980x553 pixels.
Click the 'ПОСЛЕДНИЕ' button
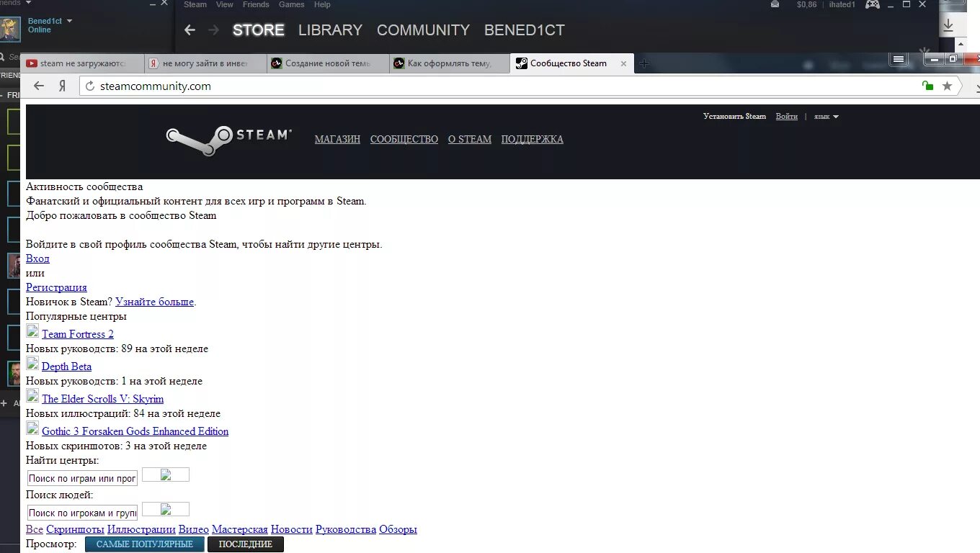tap(246, 544)
